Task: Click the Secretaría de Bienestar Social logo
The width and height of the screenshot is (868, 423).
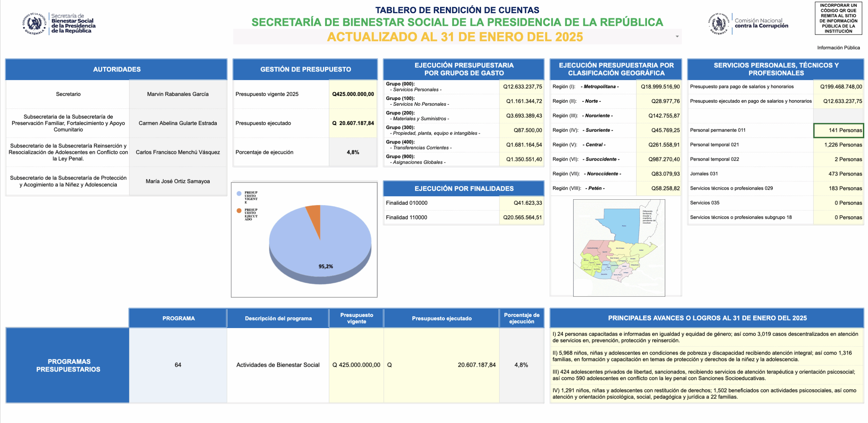Action: click(59, 24)
